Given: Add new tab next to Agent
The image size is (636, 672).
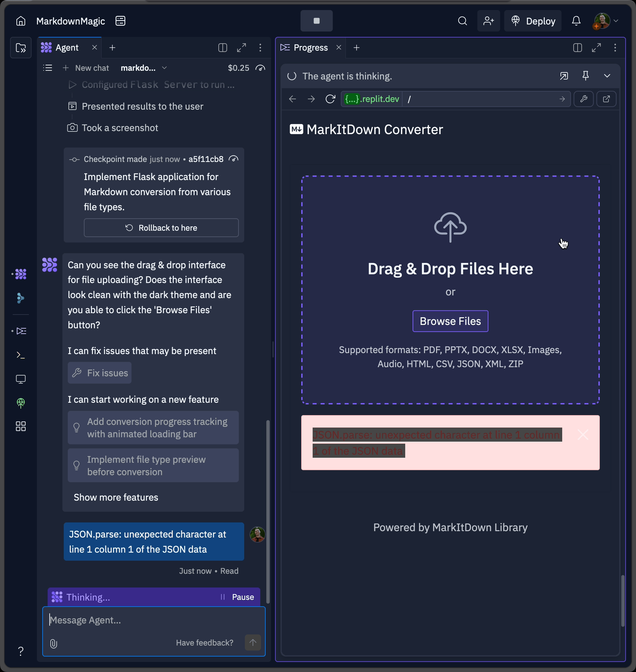Looking at the screenshot, I should 112,48.
